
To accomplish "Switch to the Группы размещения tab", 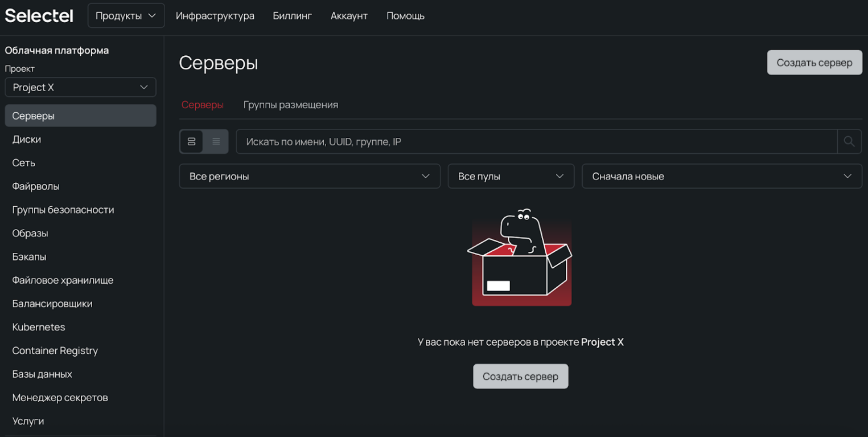I will pyautogui.click(x=291, y=105).
